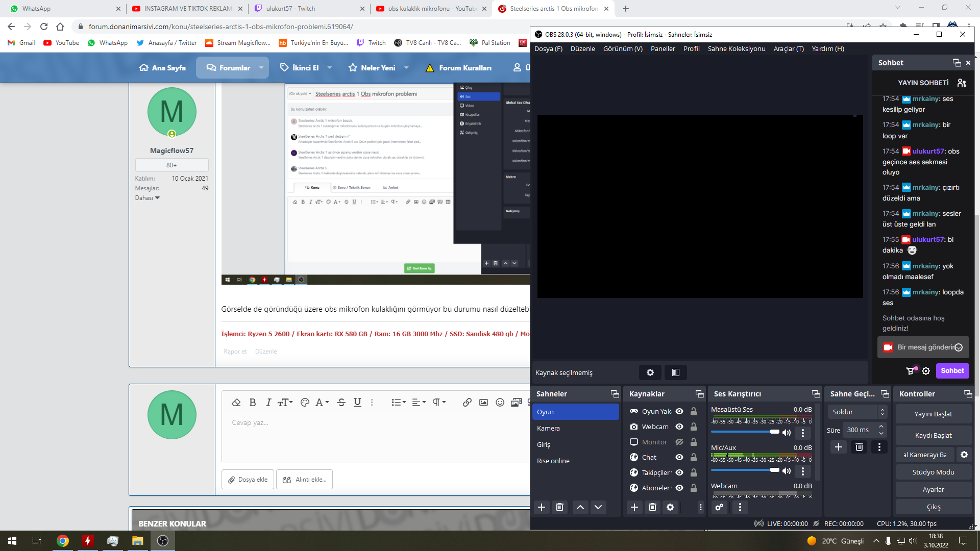Open filters icon beside Kaynak seçilmemiş
The height and width of the screenshot is (551, 980).
pos(676,372)
